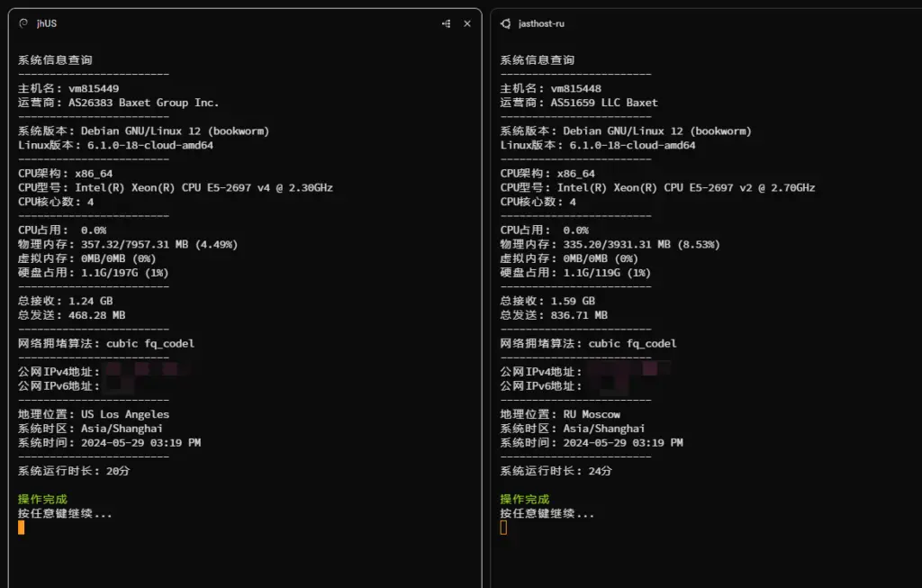
Task: Click the AS26383 Baxet Group Inc. line
Action: pyautogui.click(x=143, y=103)
